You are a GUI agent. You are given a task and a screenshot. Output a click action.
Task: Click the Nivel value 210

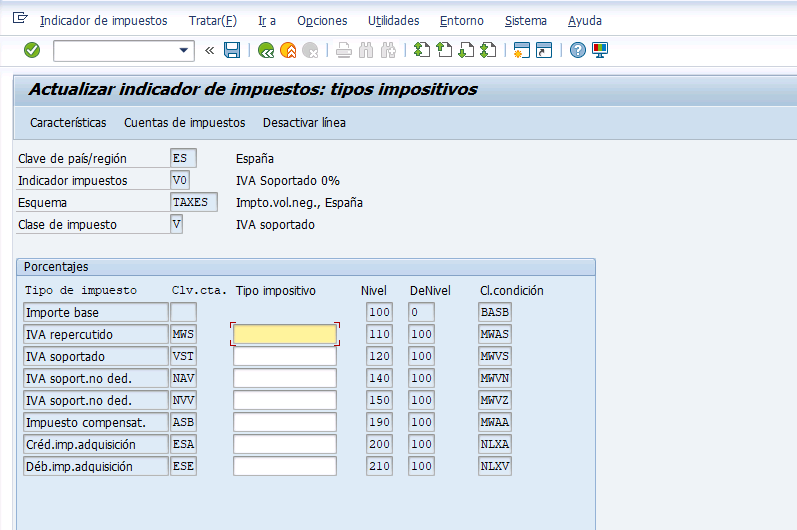pos(379,466)
